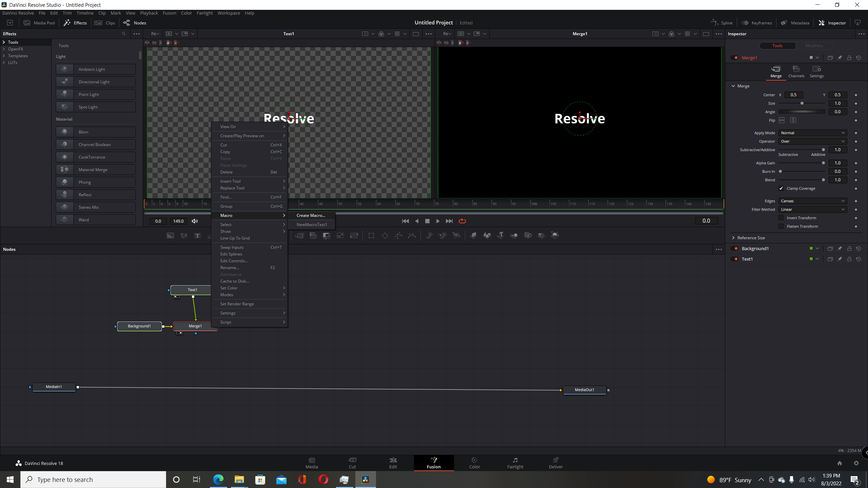The width and height of the screenshot is (868, 488).
Task: Flip Merge1 horizontally
Action: [x=782, y=120]
